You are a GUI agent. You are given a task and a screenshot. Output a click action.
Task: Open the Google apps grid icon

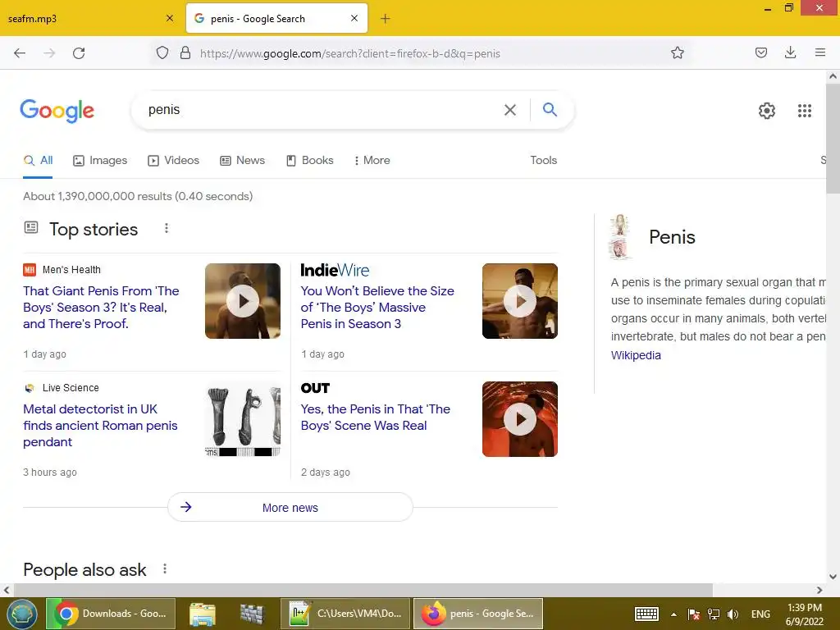pos(804,111)
